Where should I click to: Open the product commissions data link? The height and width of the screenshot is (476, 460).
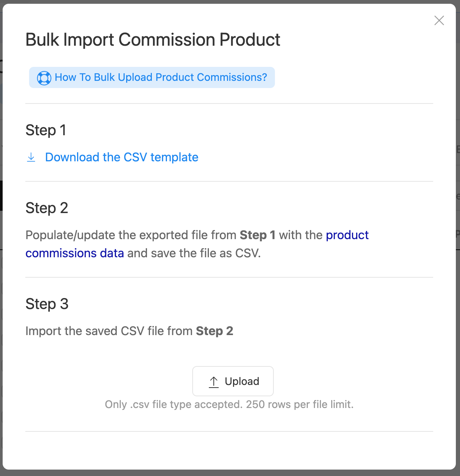(x=347, y=235)
